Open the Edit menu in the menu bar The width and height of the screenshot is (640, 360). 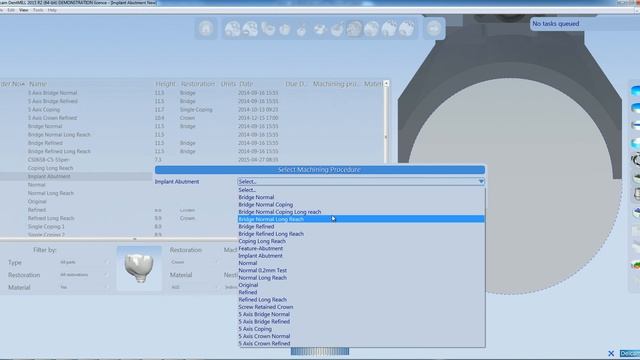[11, 10]
